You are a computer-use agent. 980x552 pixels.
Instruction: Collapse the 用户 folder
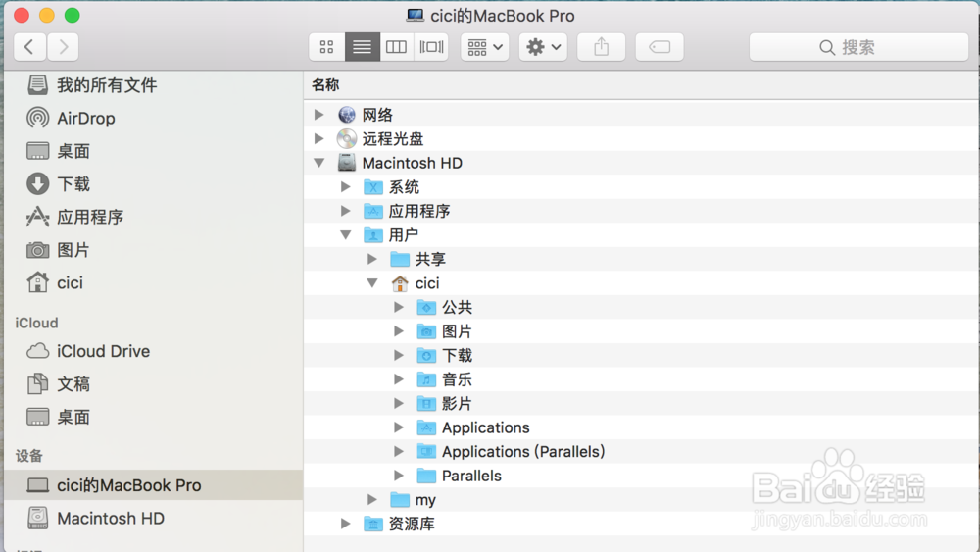346,234
